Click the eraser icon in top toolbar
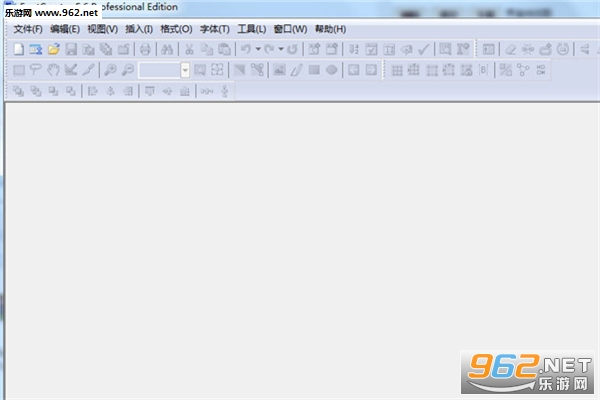 (x=510, y=49)
